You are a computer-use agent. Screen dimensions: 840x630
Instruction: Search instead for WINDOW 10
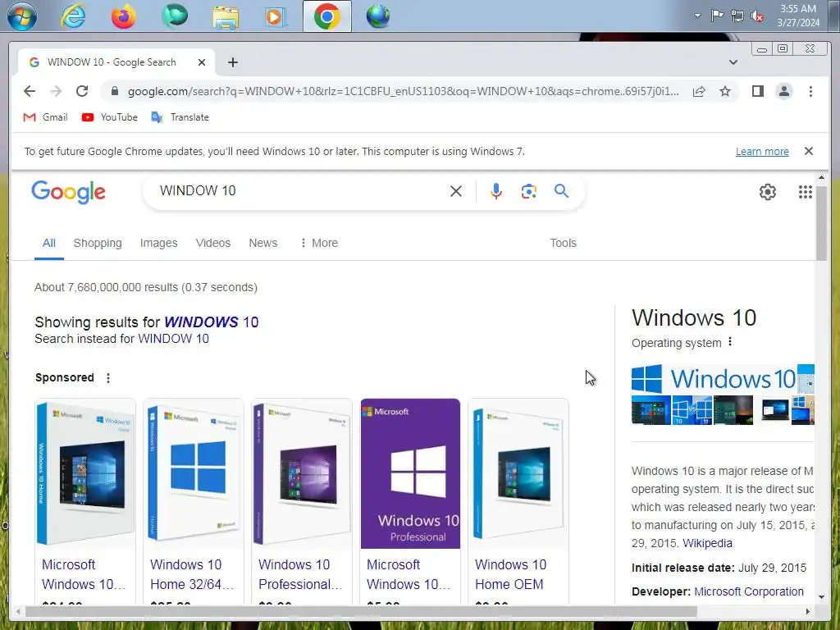(x=173, y=339)
